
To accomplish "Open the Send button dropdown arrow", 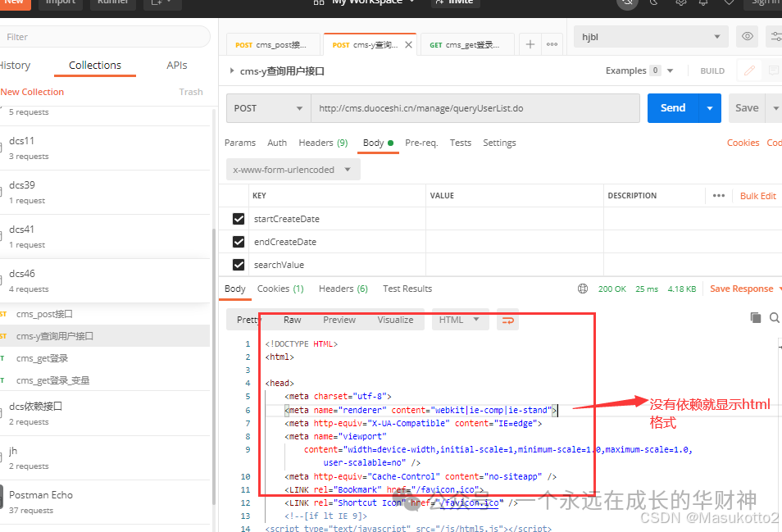I will 710,108.
